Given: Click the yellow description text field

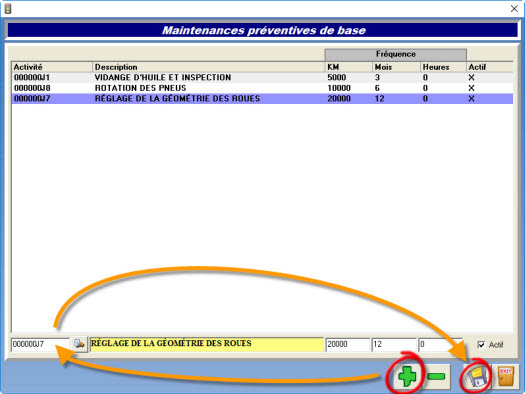Looking at the screenshot, I should point(207,344).
